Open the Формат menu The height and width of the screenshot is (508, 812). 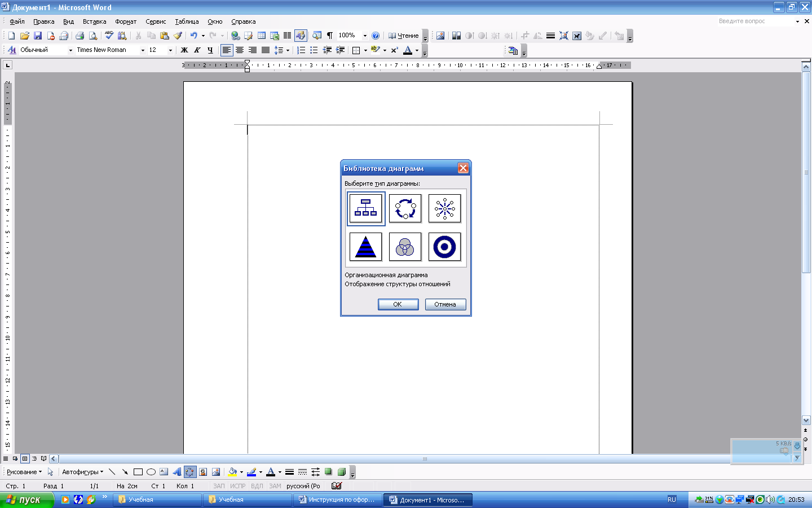pos(126,21)
